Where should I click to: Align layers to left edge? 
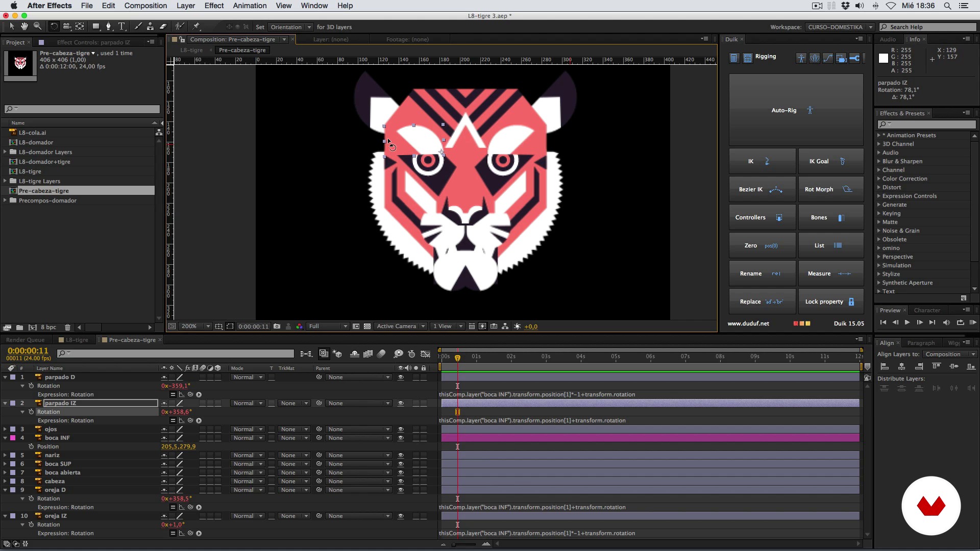(x=885, y=366)
